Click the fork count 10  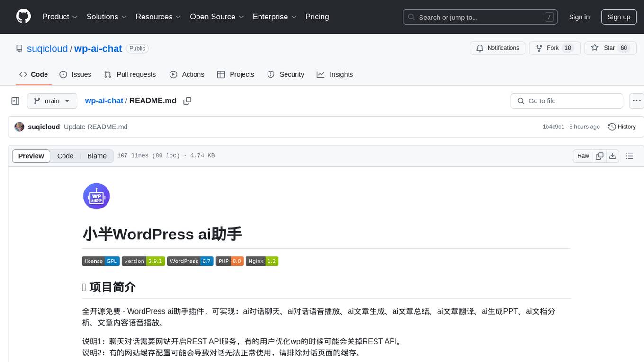click(x=568, y=48)
